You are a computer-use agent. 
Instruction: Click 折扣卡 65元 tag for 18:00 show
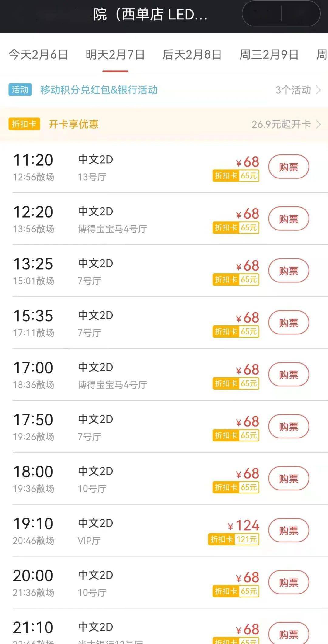click(x=236, y=487)
